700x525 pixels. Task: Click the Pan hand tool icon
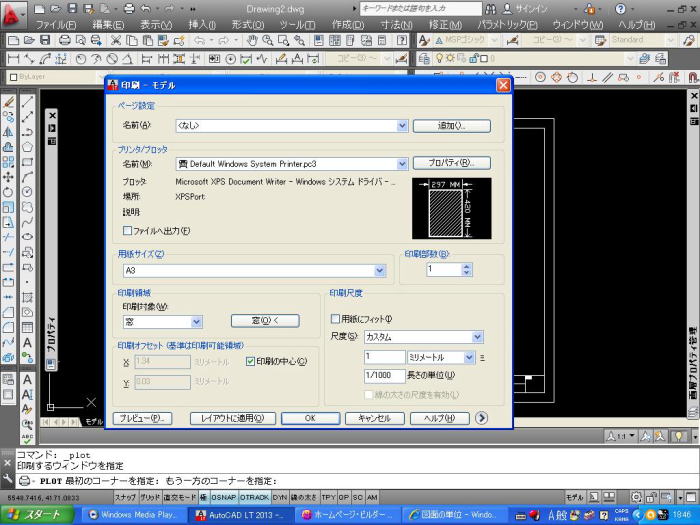(253, 41)
